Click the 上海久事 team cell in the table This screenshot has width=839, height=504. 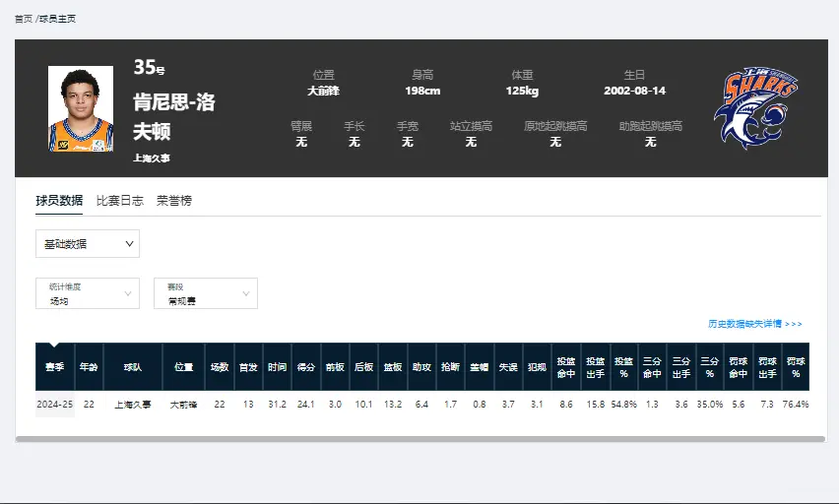pos(131,405)
